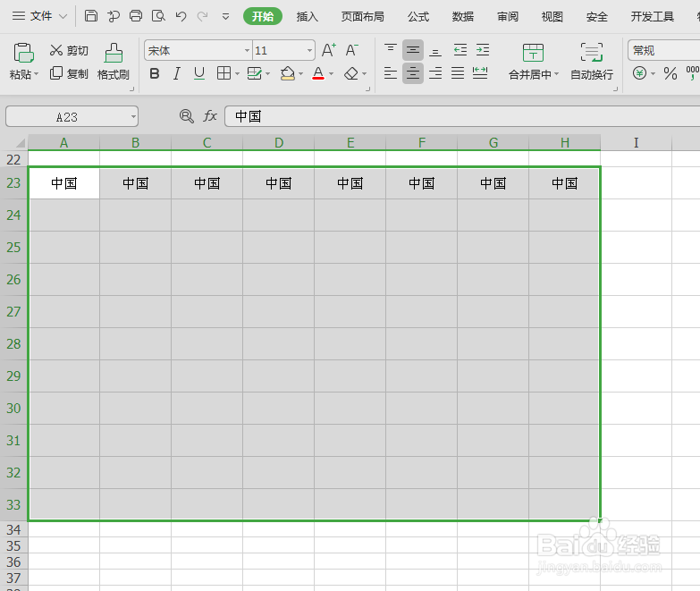Click the distributed alignment icon
700x591 pixels.
coord(480,72)
